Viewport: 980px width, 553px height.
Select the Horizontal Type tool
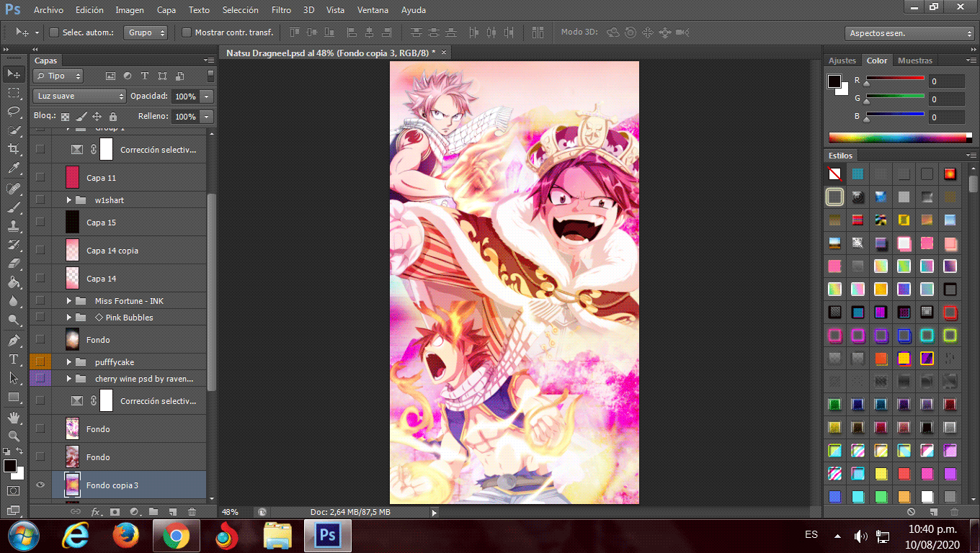coord(13,359)
